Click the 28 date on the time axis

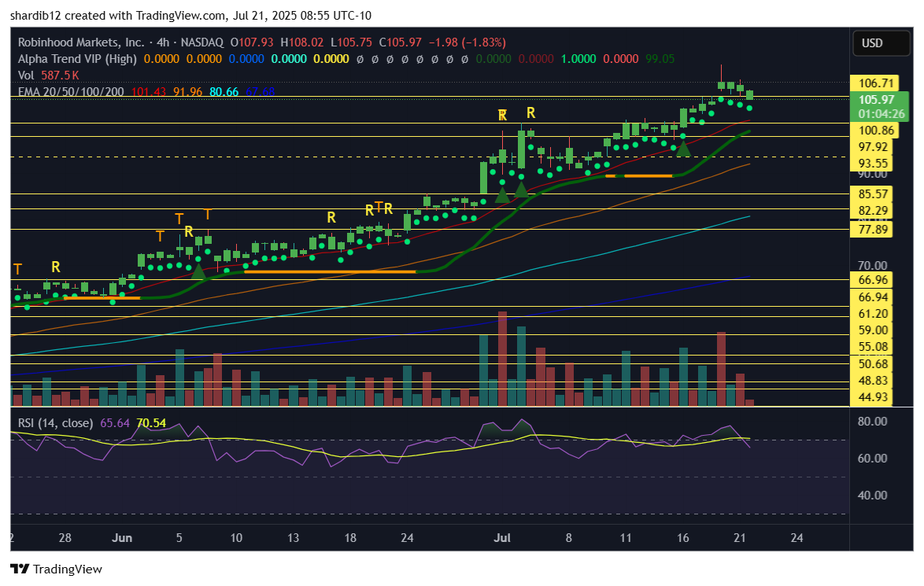tap(65, 538)
